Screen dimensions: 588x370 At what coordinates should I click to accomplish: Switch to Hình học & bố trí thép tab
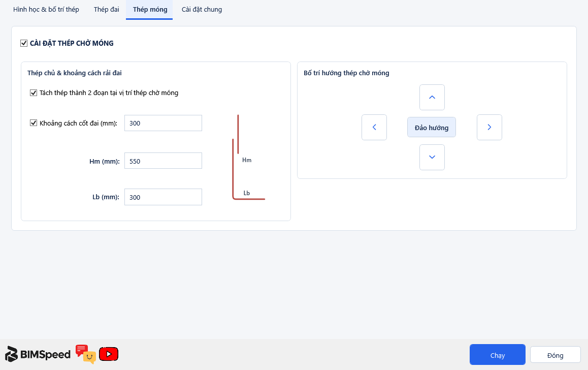(46, 9)
